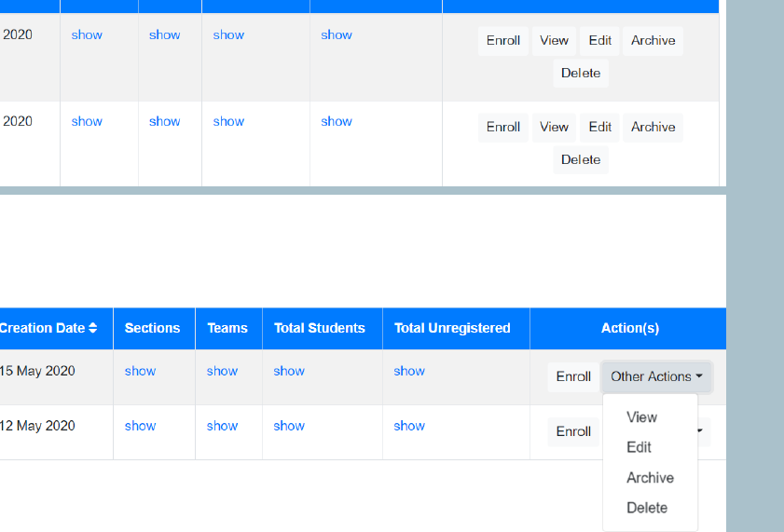Select View from the Other Actions menu
The width and height of the screenshot is (784, 532).
click(641, 417)
